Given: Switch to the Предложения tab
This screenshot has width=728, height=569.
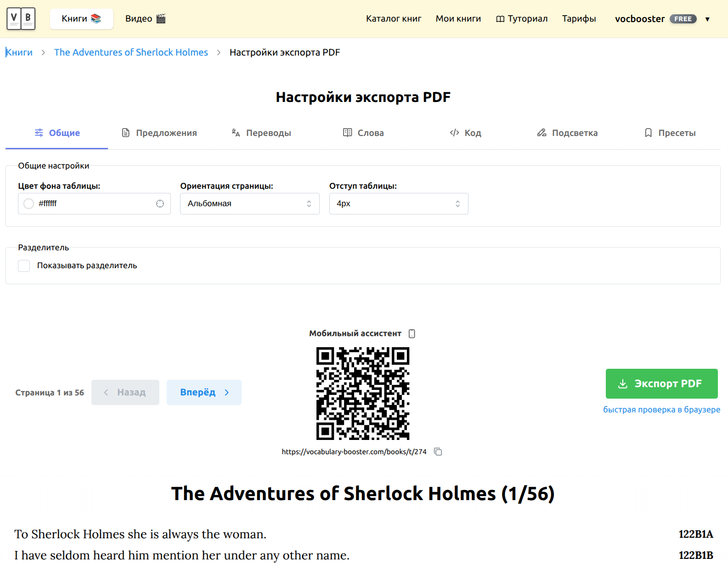Looking at the screenshot, I should click(159, 133).
